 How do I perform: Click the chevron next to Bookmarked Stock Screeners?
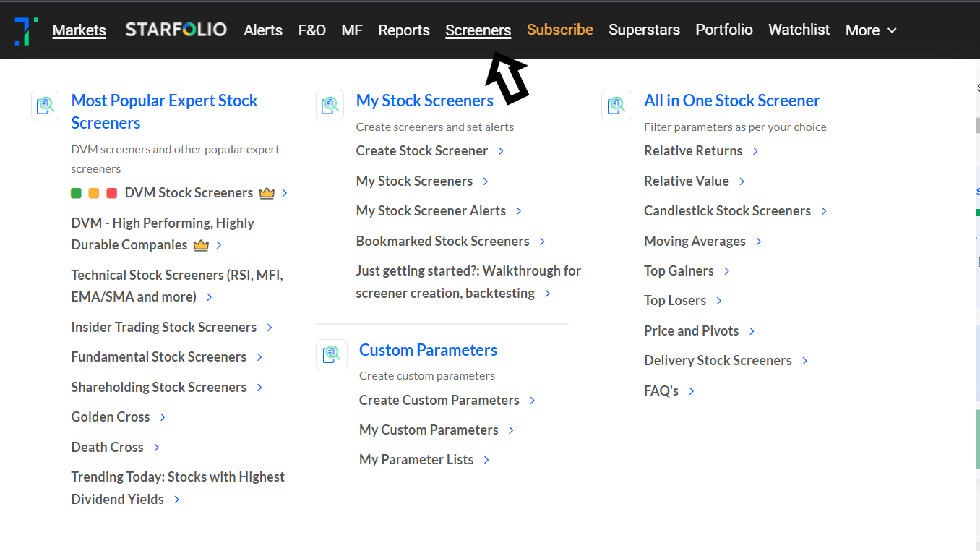click(x=542, y=242)
